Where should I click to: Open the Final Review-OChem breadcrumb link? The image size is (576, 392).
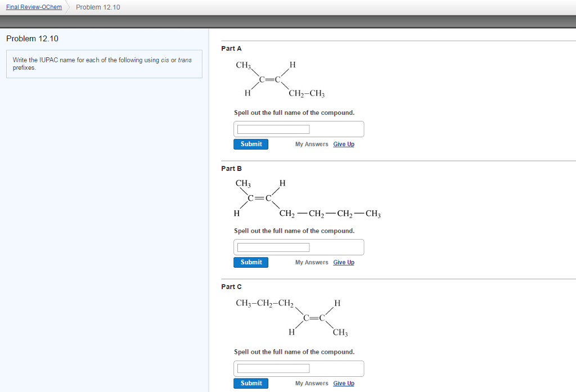click(x=34, y=7)
